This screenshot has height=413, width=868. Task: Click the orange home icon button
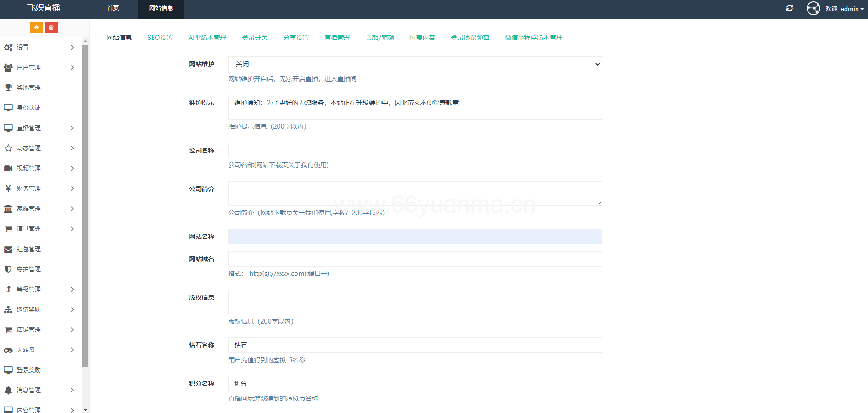36,28
